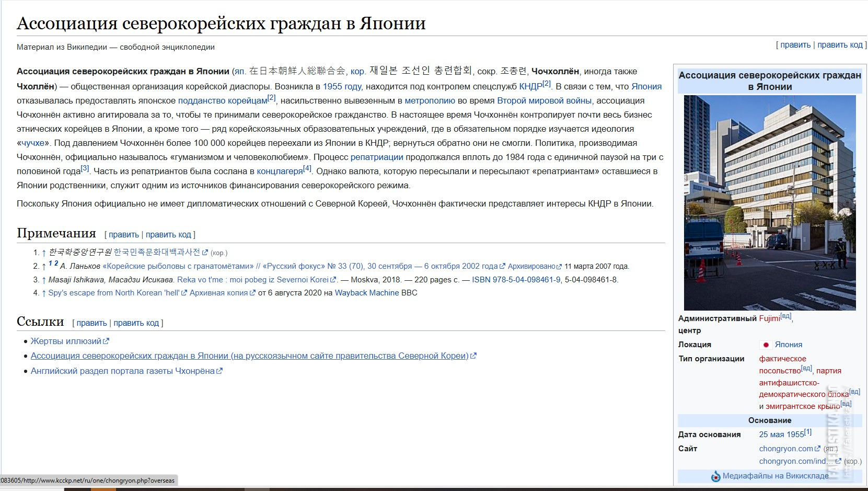Follow the 'чучхе' link
The image size is (868, 491).
coord(33,143)
